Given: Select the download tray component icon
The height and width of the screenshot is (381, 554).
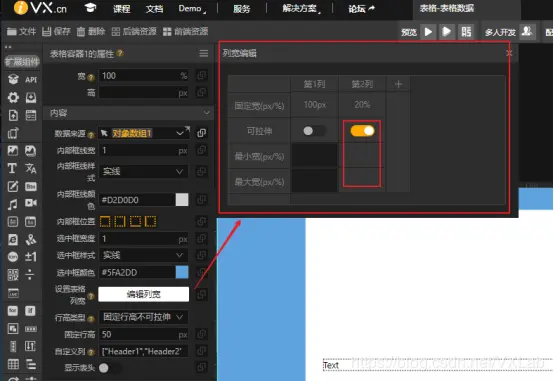Looking at the screenshot, I should 31,97.
